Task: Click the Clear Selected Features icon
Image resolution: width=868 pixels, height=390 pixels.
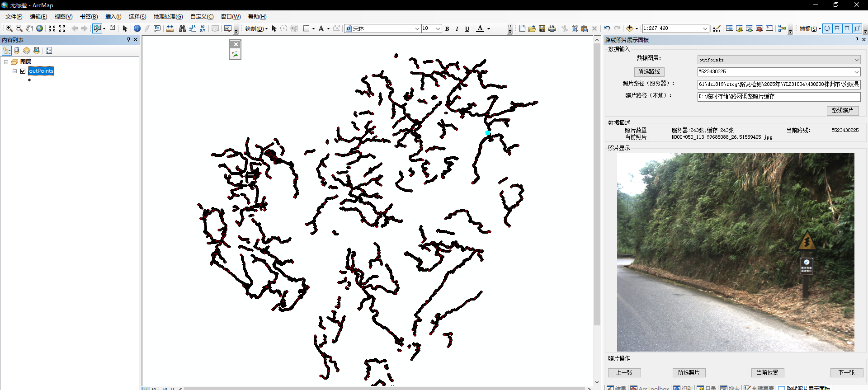Action: click(x=113, y=28)
